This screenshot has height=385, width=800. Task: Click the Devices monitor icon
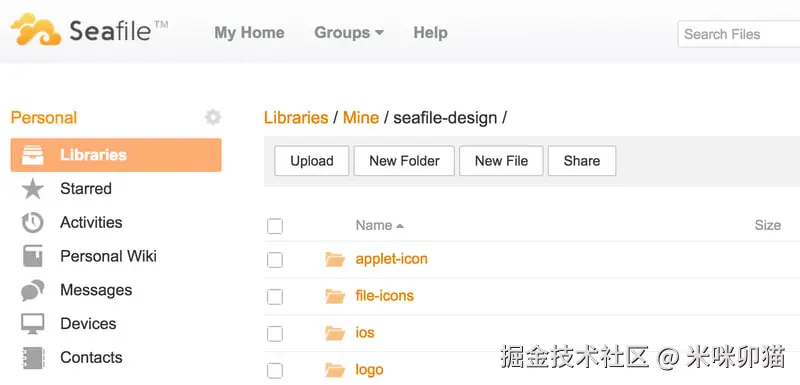[x=33, y=324]
